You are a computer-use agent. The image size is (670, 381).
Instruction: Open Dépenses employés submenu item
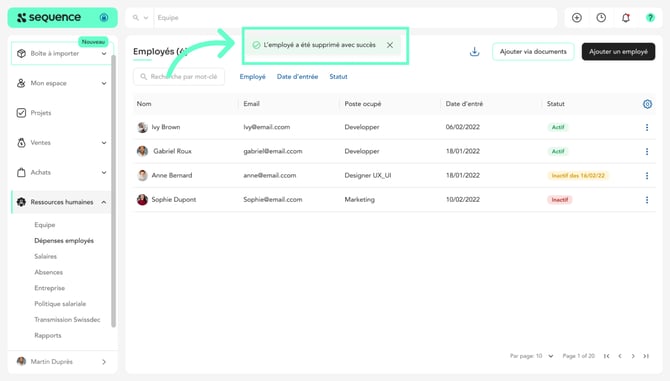[64, 240]
